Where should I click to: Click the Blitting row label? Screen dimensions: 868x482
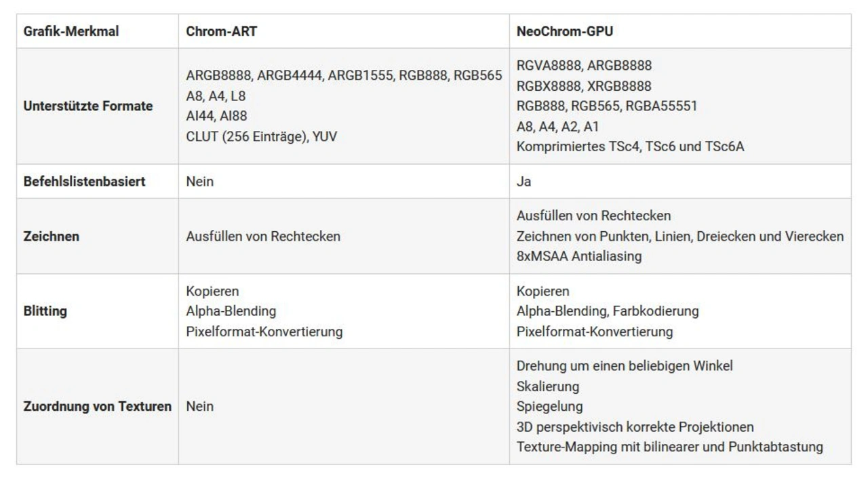point(45,311)
